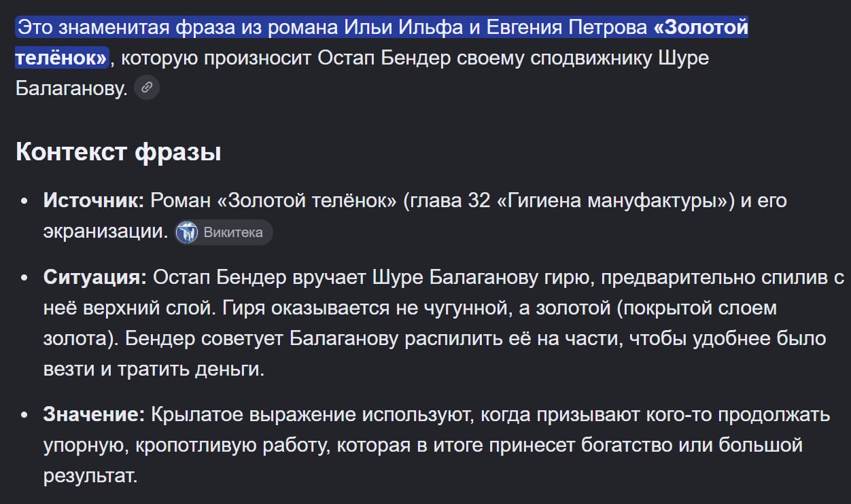Click the bold label "Ситуация:"
The image size is (851, 504).
click(x=95, y=277)
